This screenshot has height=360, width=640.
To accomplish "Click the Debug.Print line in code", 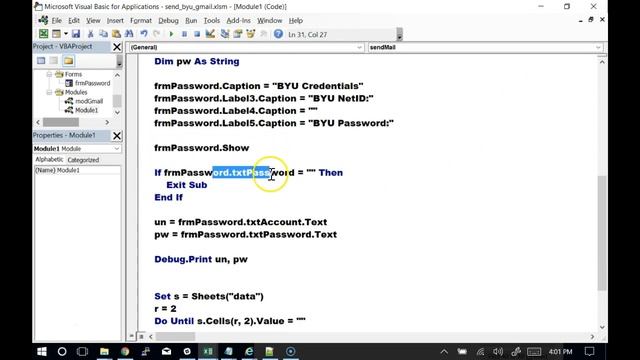I will tap(201, 259).
